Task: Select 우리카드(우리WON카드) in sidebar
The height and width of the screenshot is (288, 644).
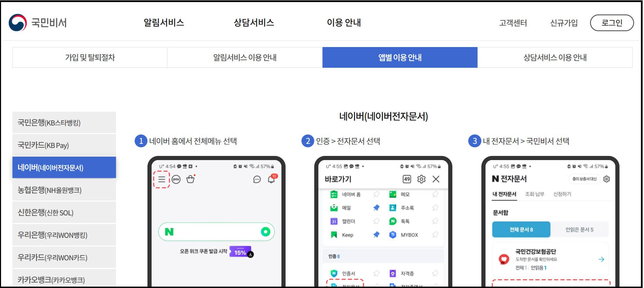Action: (x=64, y=258)
